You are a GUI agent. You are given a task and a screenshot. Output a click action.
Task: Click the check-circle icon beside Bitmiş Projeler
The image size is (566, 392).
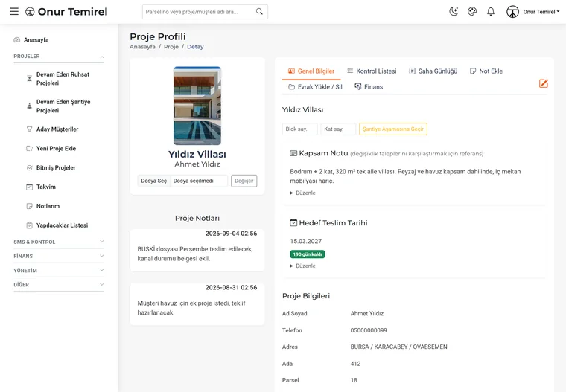(x=30, y=167)
